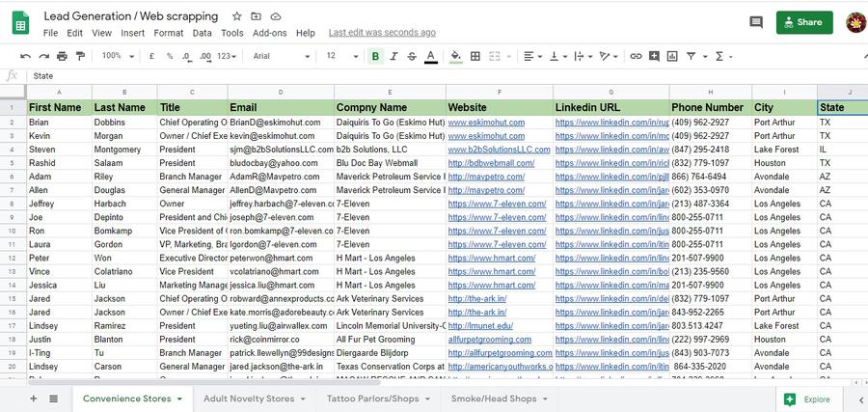Open allfurpetgrooming.com link in row 18
This screenshot has height=412, width=868.
(x=490, y=340)
